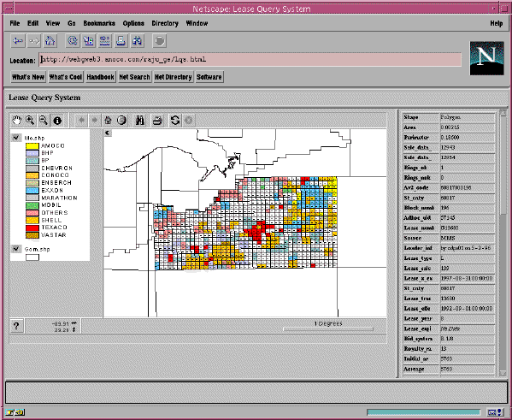Click map previous extent arrow
This screenshot has width=512, height=420.
[82, 121]
